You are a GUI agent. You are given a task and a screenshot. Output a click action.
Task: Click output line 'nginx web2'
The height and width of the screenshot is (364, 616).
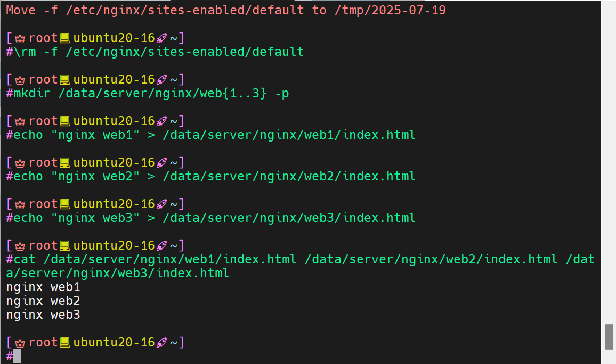coord(43,301)
